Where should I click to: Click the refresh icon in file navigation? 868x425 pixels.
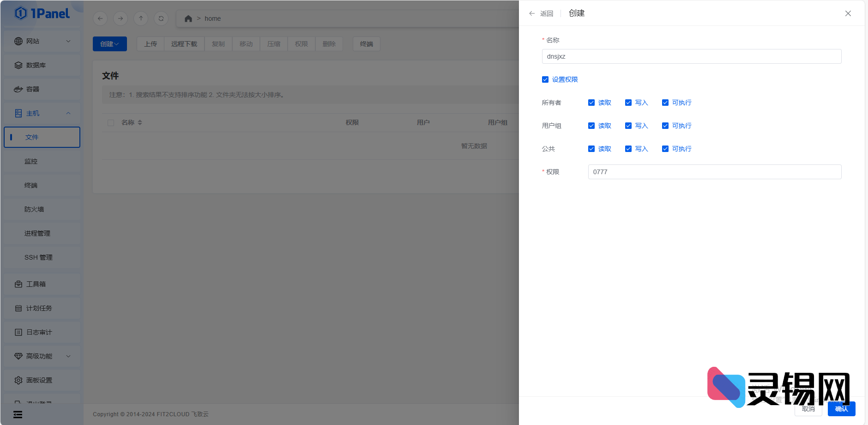pos(161,18)
